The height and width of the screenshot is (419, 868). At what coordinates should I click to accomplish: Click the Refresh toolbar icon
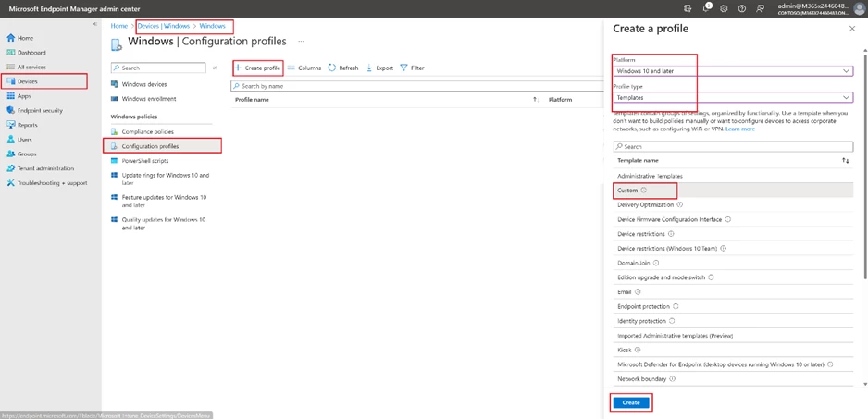(331, 68)
